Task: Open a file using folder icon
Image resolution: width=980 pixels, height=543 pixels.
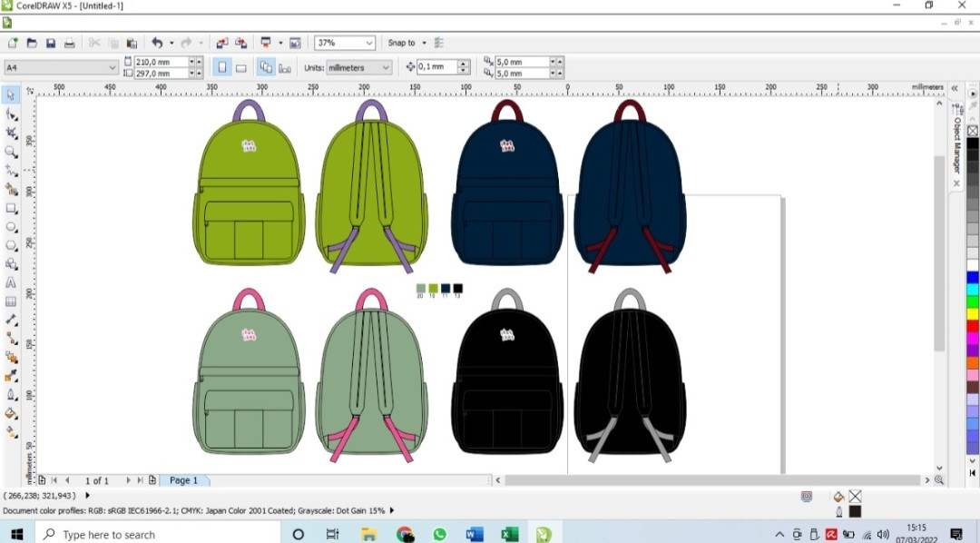Action: pos(31,43)
